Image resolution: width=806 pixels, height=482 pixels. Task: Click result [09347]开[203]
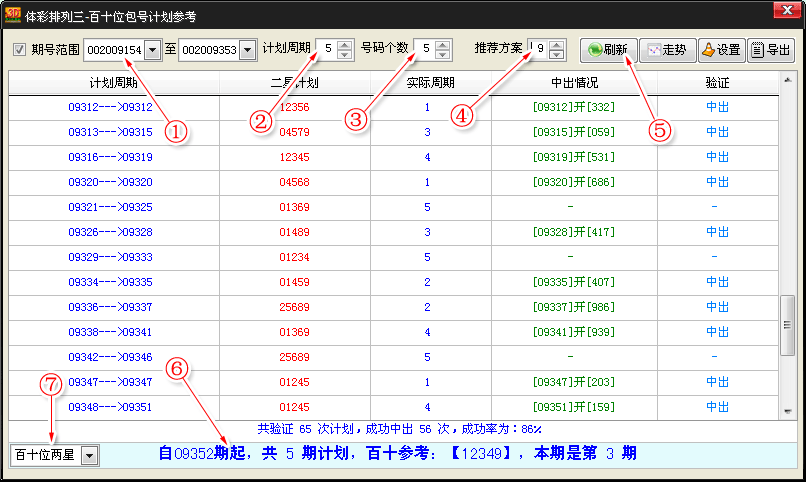[574, 382]
